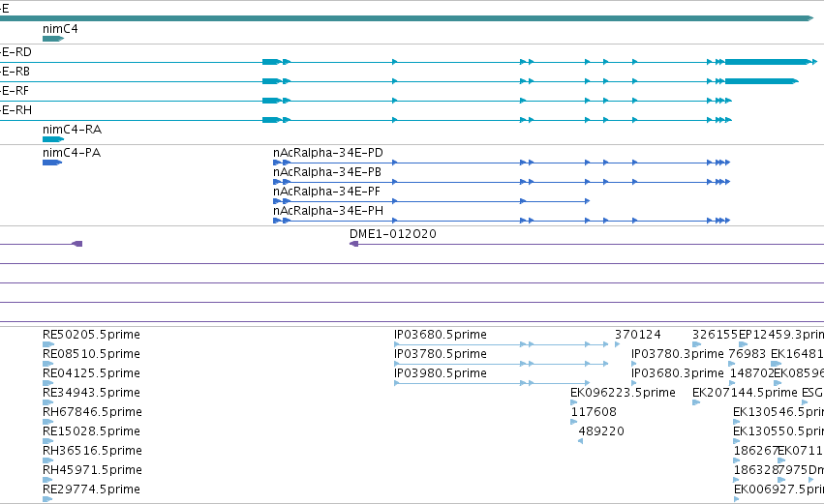Viewport: 824px width, 504px height.
Task: Open the nAcRalpha-34E-PD feature
Action: (x=328, y=153)
